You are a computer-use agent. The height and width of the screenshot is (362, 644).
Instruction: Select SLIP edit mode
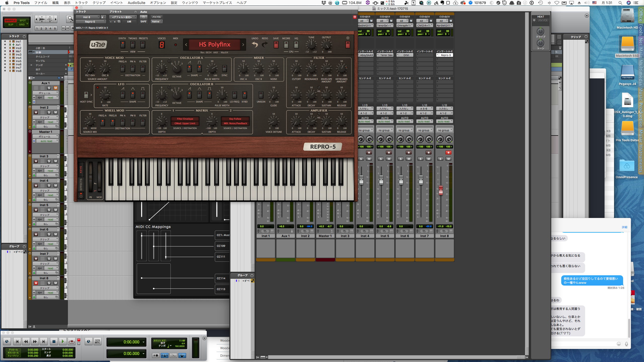pos(11,24)
